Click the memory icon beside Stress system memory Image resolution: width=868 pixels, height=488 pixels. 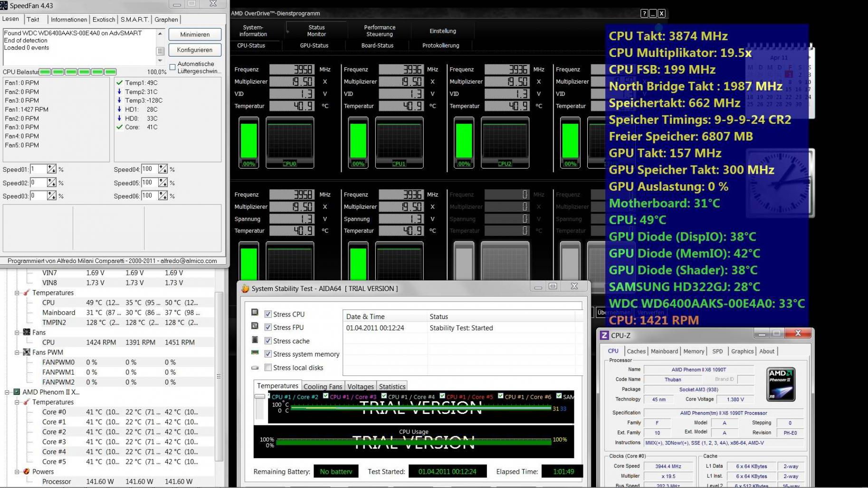[x=255, y=352]
